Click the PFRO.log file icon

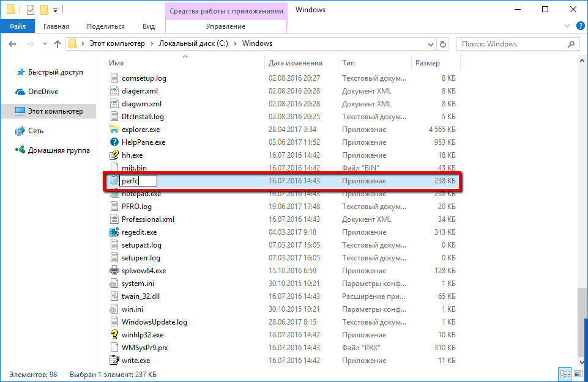pyautogui.click(x=114, y=207)
